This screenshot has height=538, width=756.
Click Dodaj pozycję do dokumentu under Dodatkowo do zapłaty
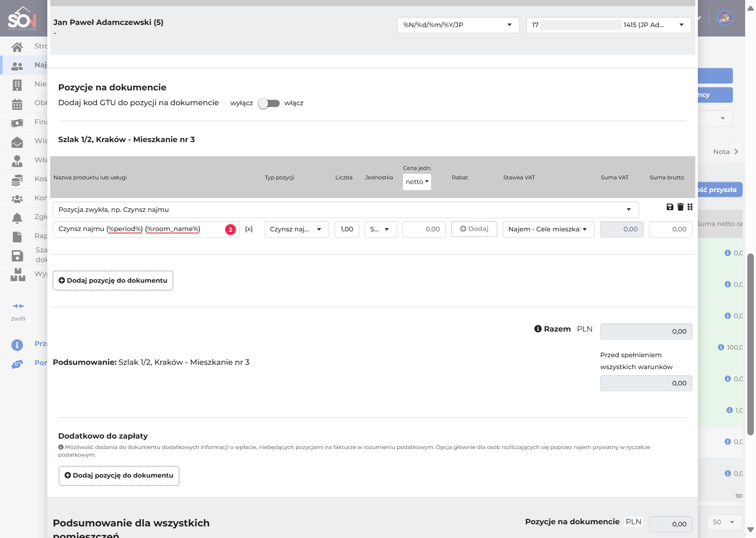coord(119,475)
